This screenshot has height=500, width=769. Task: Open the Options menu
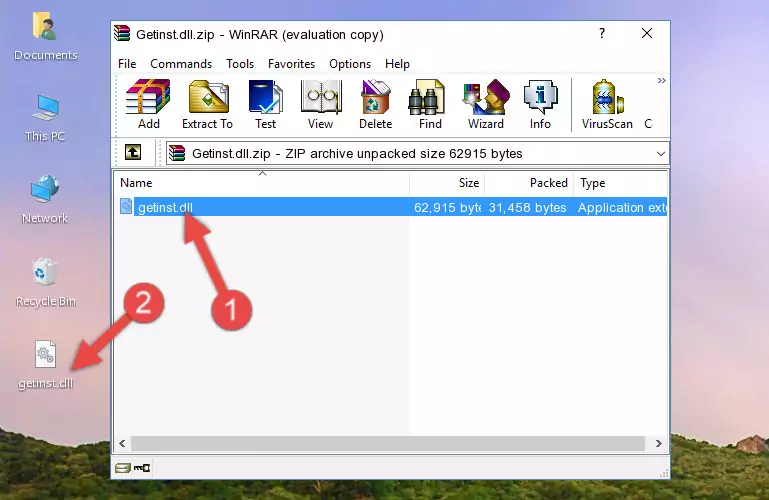click(350, 64)
